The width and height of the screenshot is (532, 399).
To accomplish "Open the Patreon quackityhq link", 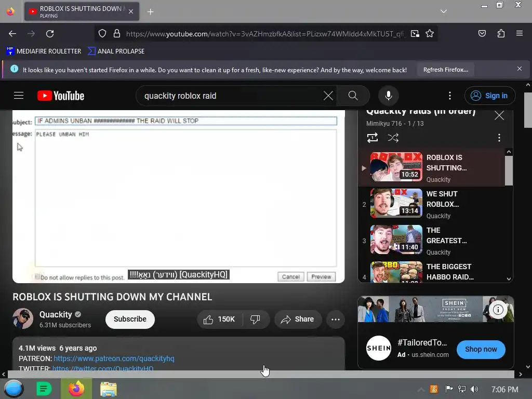I will [114, 358].
